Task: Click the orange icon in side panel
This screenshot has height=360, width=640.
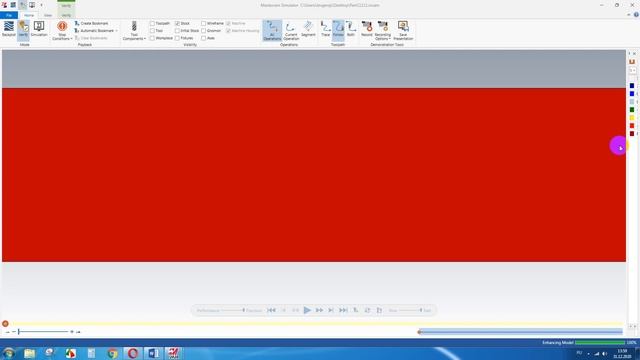Action: point(632,62)
